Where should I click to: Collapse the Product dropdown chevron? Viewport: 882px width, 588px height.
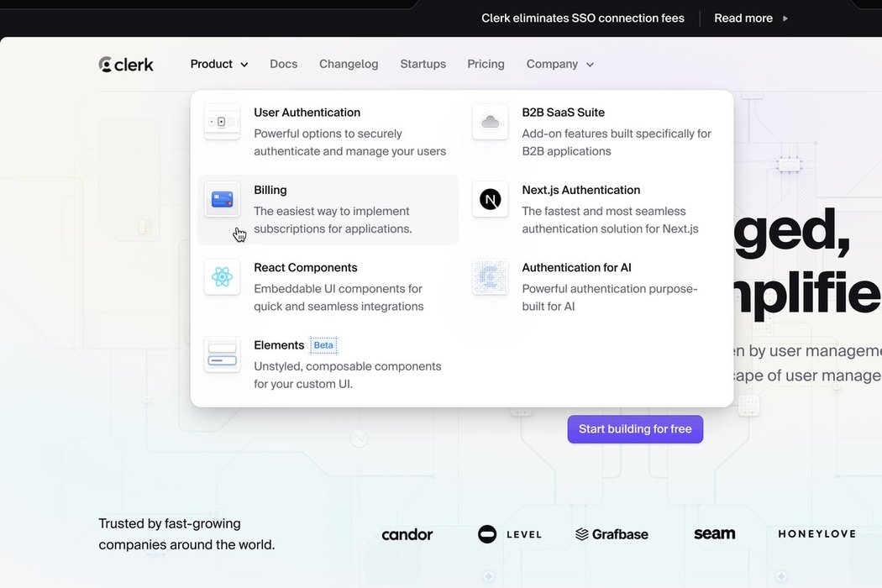pos(244,65)
